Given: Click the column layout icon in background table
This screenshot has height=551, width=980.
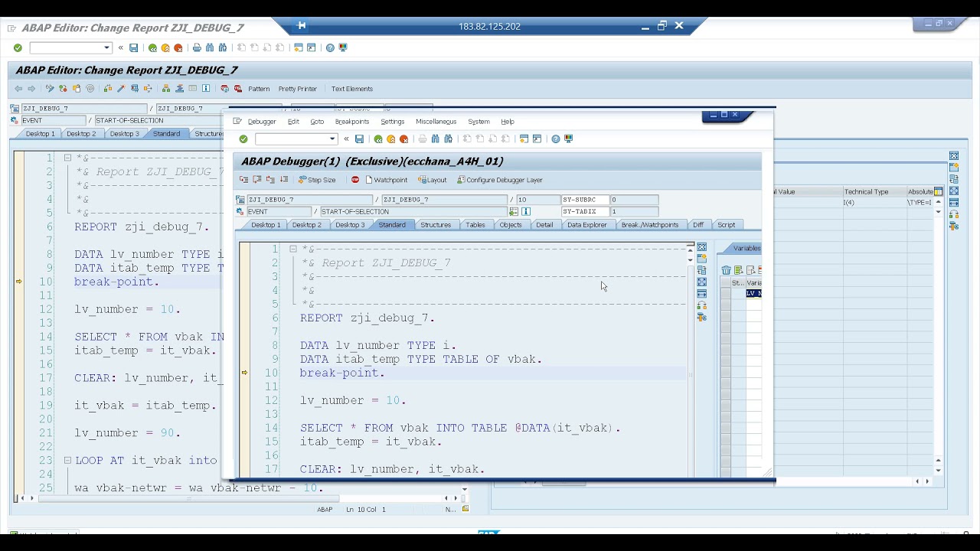Looking at the screenshot, I should pyautogui.click(x=938, y=192).
